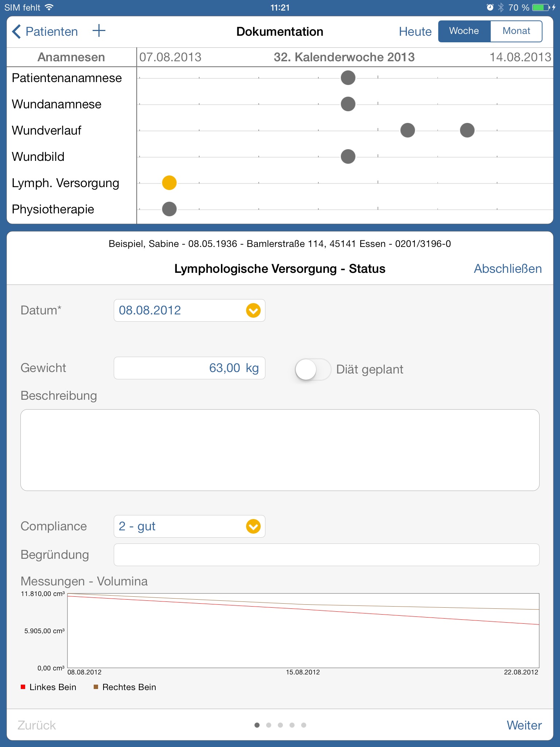Open the Compliance dropdown arrow
The height and width of the screenshot is (747, 560).
click(x=253, y=526)
